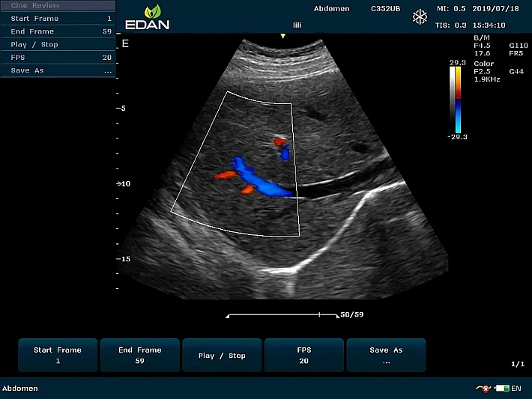
Task: Click the C352UB probe label
Action: click(385, 9)
